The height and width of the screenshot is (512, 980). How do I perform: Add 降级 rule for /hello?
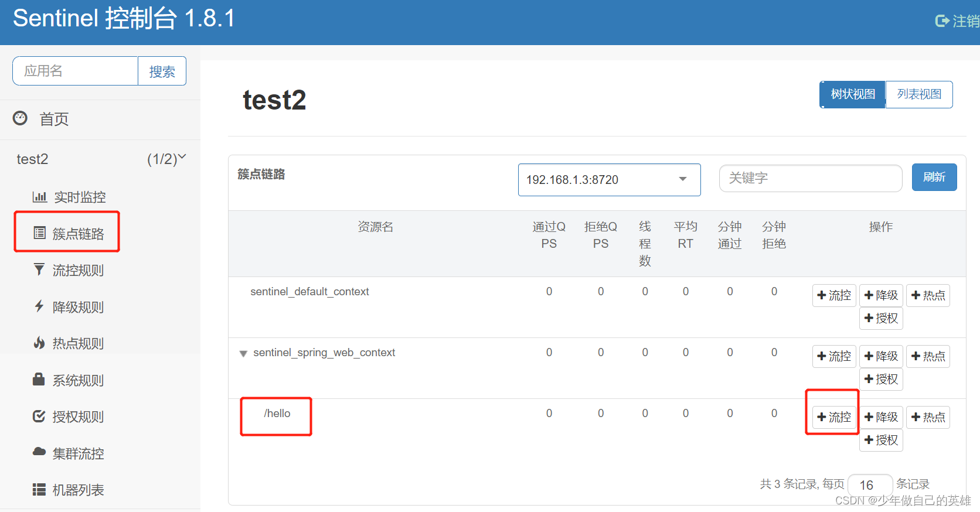pyautogui.click(x=881, y=417)
